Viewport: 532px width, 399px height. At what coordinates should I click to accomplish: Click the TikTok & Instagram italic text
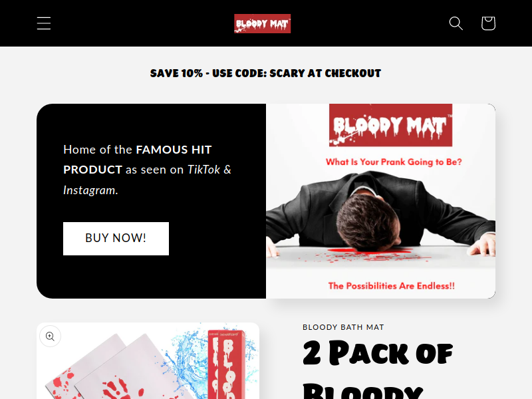(x=147, y=180)
